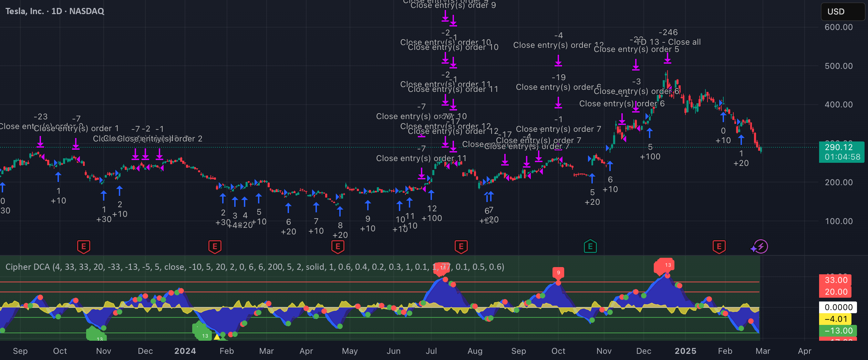Open the red earnings marker near late January 2025
This screenshot has width=868, height=360.
[x=719, y=246]
